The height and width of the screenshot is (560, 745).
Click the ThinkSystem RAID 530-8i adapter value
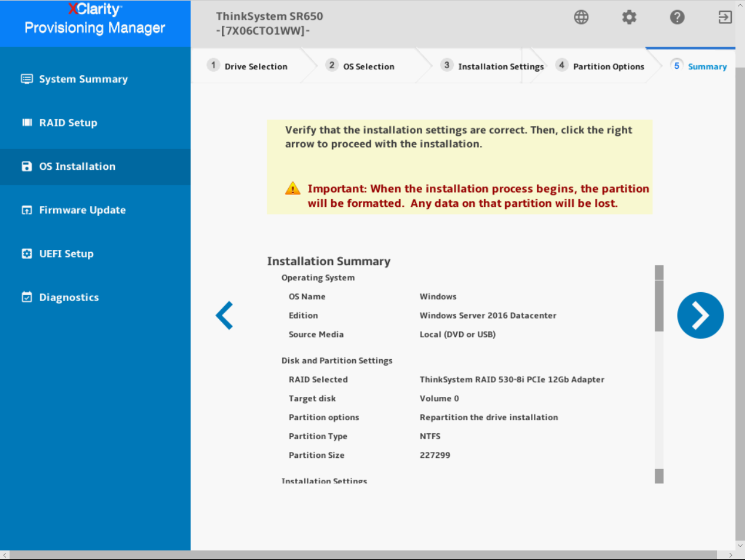(512, 380)
